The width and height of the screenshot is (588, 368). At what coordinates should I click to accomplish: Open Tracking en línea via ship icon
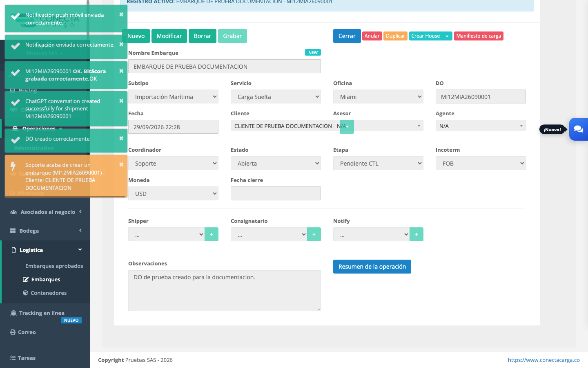(x=13, y=313)
